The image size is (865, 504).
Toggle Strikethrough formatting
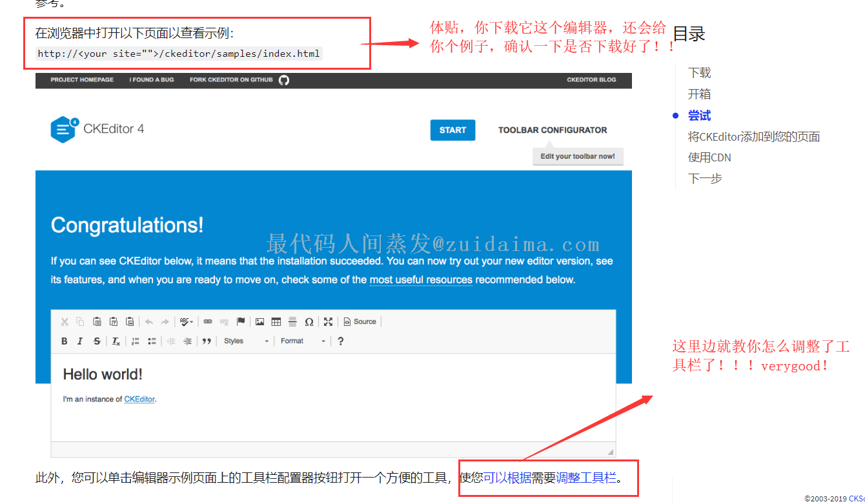97,341
